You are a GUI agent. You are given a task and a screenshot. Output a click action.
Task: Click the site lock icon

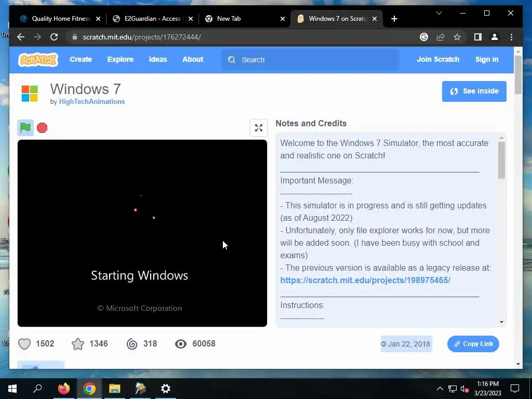(x=75, y=37)
